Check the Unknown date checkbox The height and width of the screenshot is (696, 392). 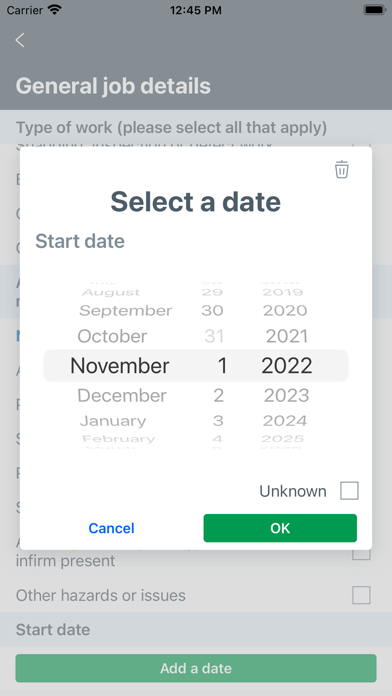(x=349, y=491)
